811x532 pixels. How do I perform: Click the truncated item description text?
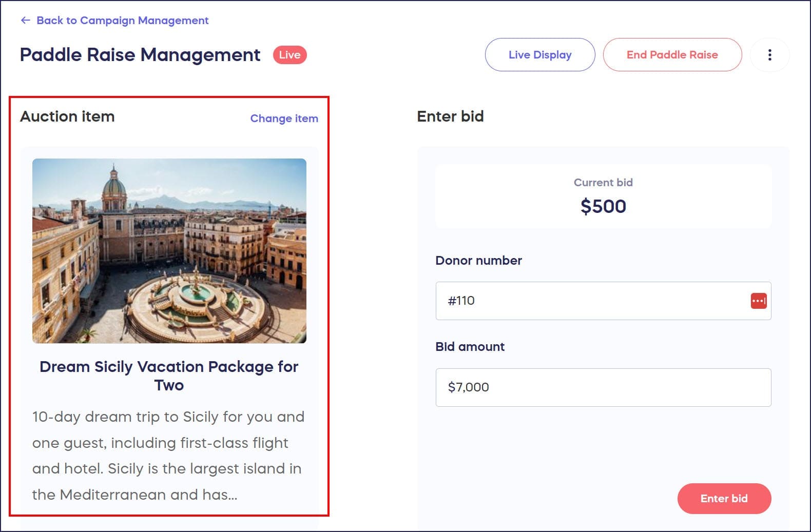pyautogui.click(x=168, y=456)
